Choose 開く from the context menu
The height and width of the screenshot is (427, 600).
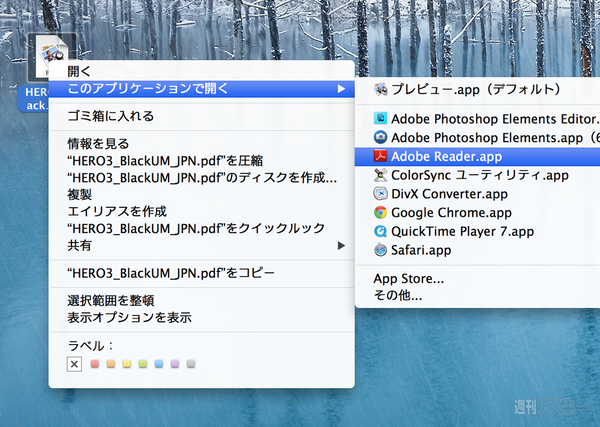tap(202, 71)
